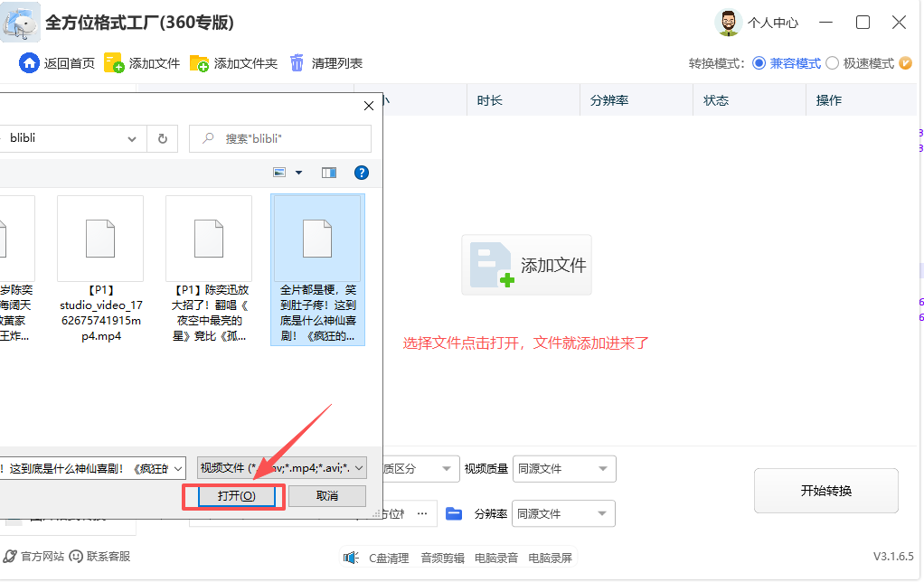Open the 视频文件 file type dropdown

coord(357,467)
